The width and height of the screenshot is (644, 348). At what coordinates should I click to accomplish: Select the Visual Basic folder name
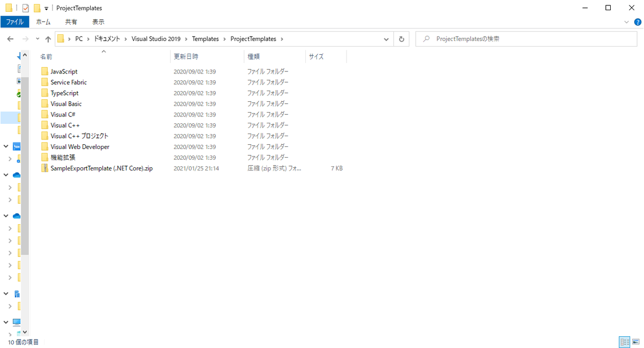[x=66, y=103]
